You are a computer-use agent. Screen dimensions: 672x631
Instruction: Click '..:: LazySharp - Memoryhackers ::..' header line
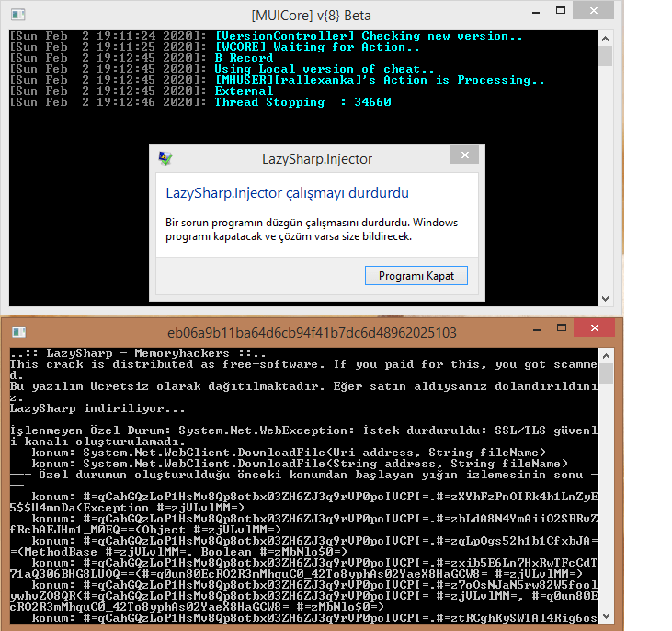click(x=138, y=353)
